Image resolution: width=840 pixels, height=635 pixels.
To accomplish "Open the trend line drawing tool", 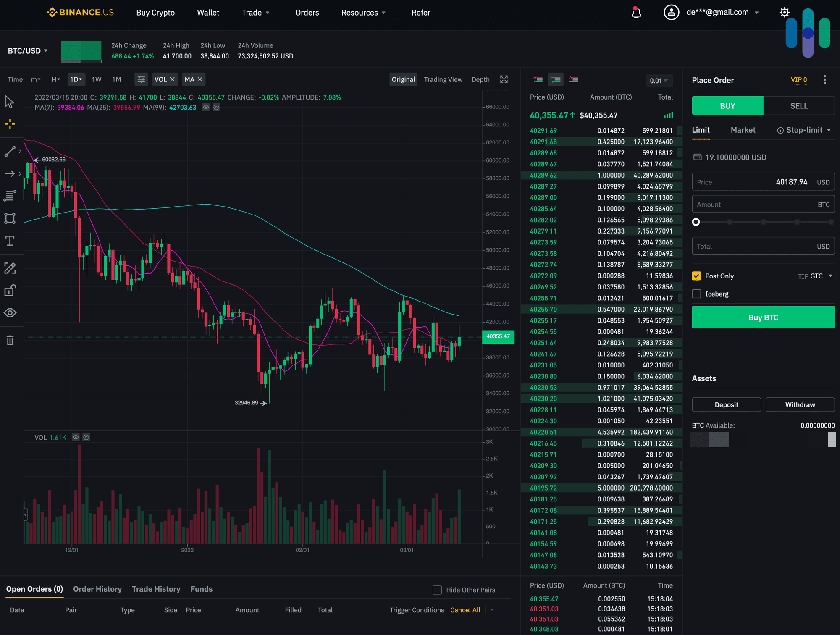I will (x=10, y=151).
